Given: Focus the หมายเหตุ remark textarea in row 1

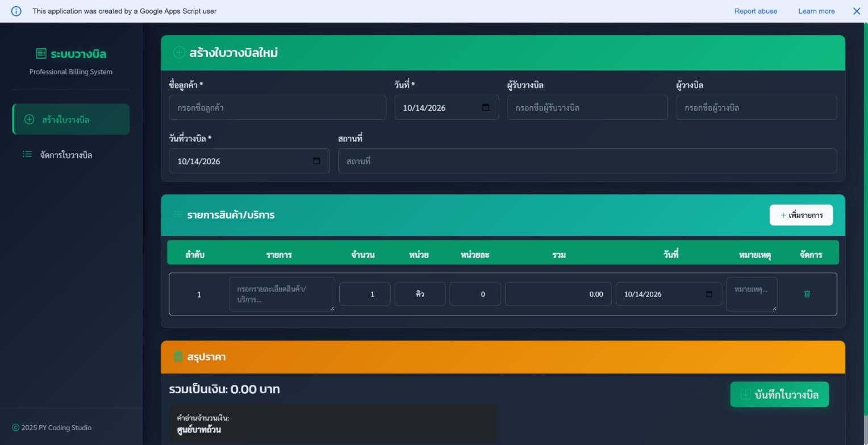Looking at the screenshot, I should click(752, 294).
